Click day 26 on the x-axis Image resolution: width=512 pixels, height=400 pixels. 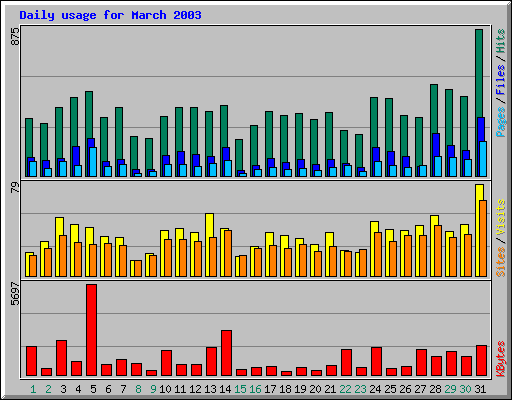(x=405, y=389)
